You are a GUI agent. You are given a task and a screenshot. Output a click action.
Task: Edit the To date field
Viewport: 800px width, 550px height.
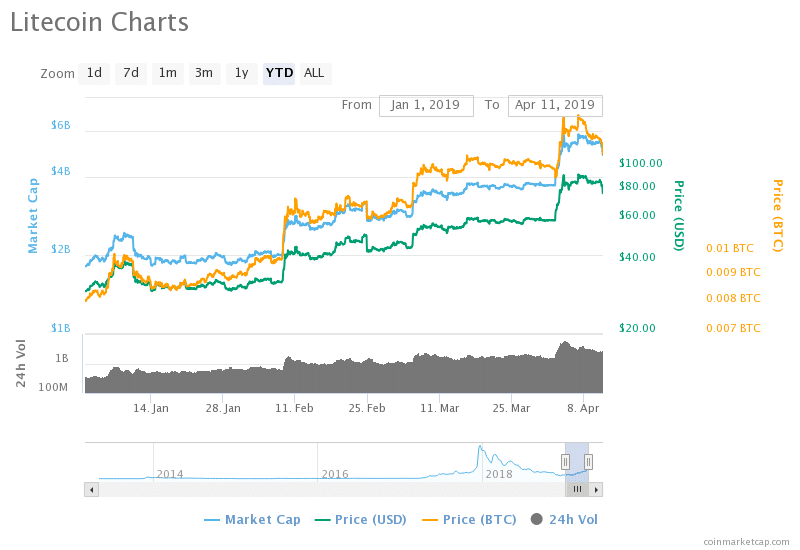(555, 106)
